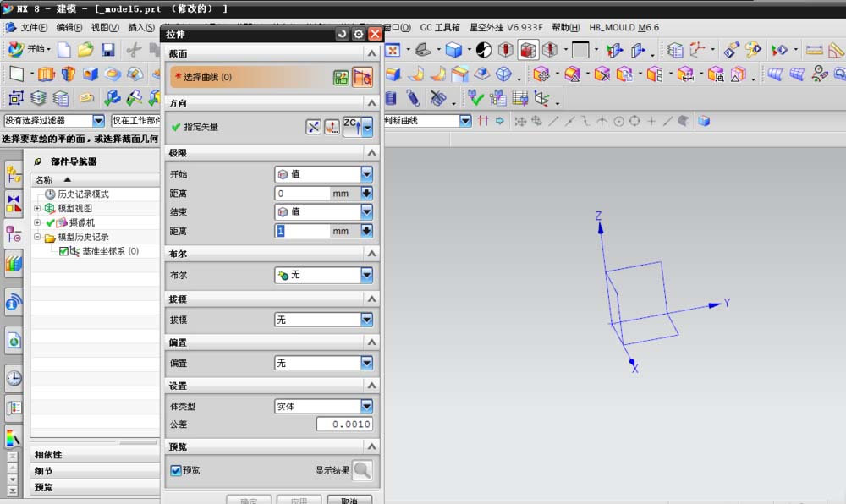Click the assembly navigator sidebar icon
The height and width of the screenshot is (504, 846).
coord(14,175)
